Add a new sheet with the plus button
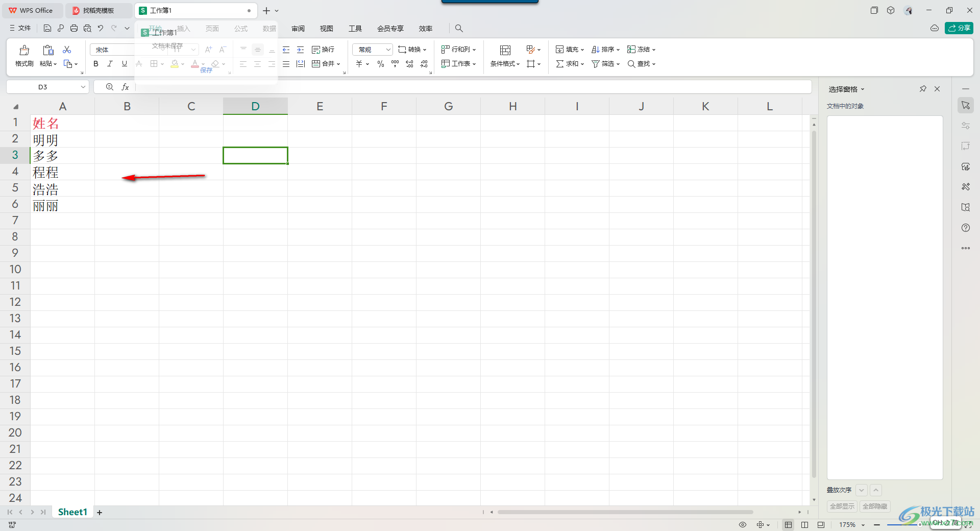Viewport: 980px width, 531px height. 100,513
